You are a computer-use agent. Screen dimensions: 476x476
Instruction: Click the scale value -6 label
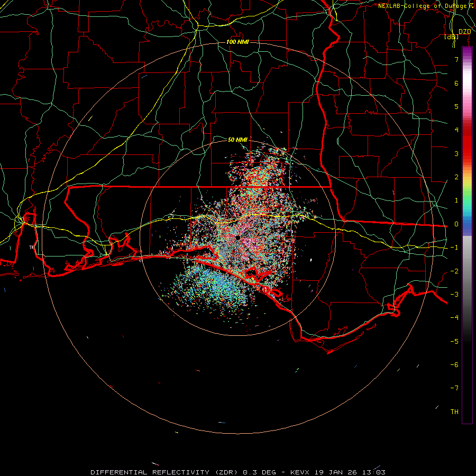454,365
